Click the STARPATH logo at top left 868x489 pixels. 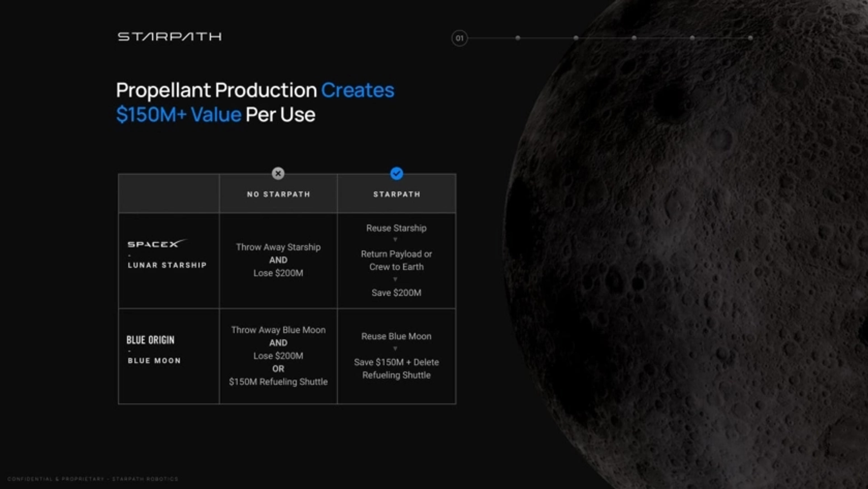pos(170,36)
